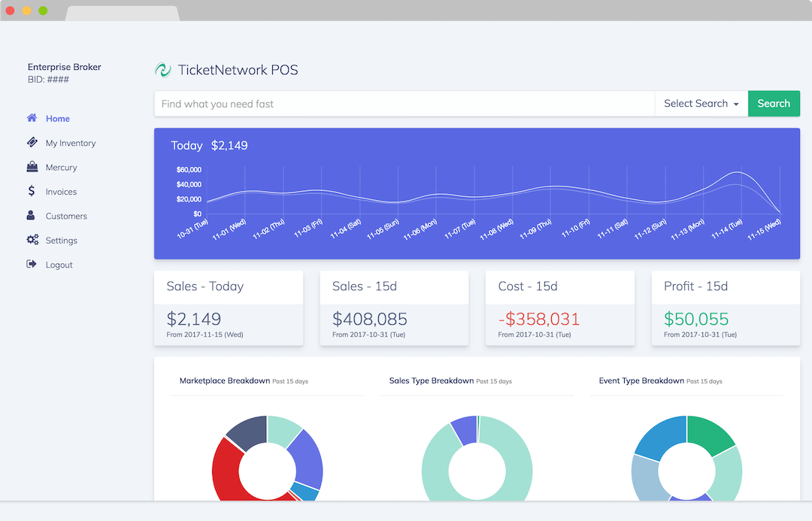This screenshot has height=521, width=812.
Task: Click the Customers person icon
Action: 32,216
